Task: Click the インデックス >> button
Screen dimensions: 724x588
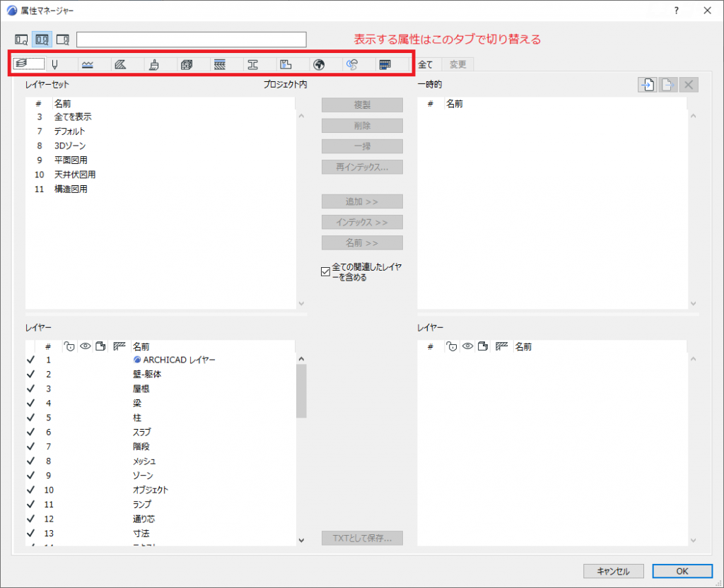Action: click(x=362, y=223)
